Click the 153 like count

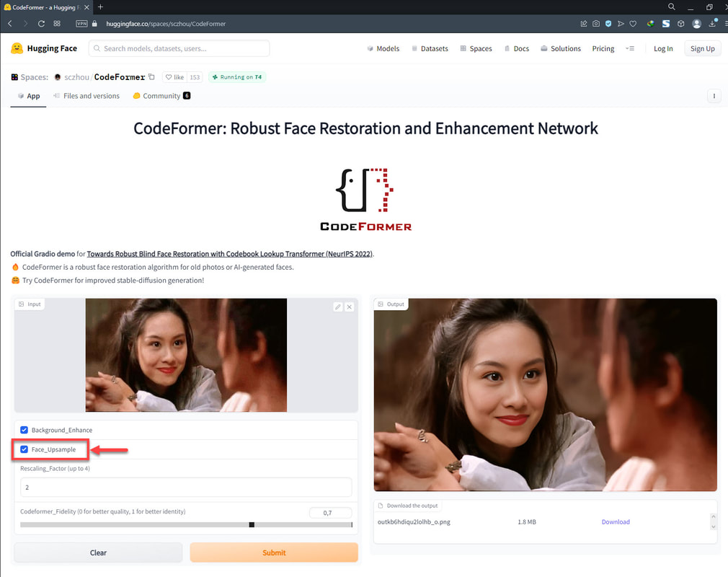(x=195, y=77)
